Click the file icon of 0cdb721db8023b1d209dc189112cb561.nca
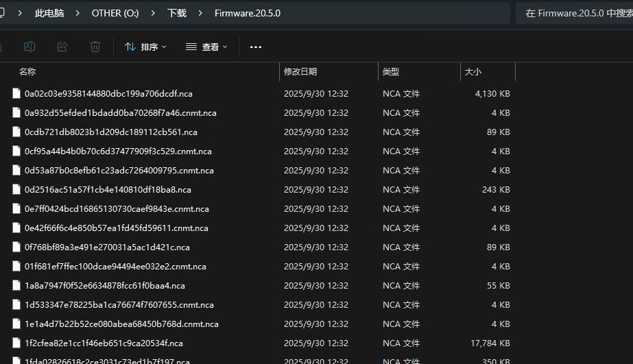This screenshot has height=364, width=633. (x=16, y=132)
